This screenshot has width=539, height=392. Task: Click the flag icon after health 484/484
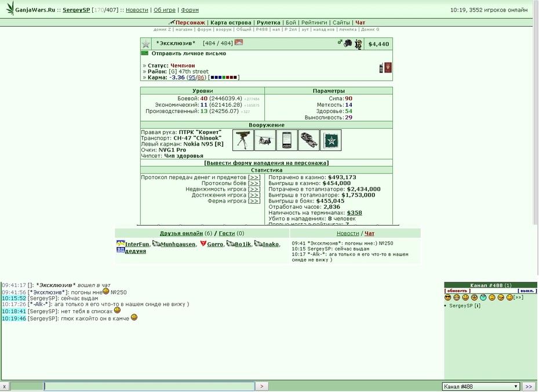pos(239,42)
